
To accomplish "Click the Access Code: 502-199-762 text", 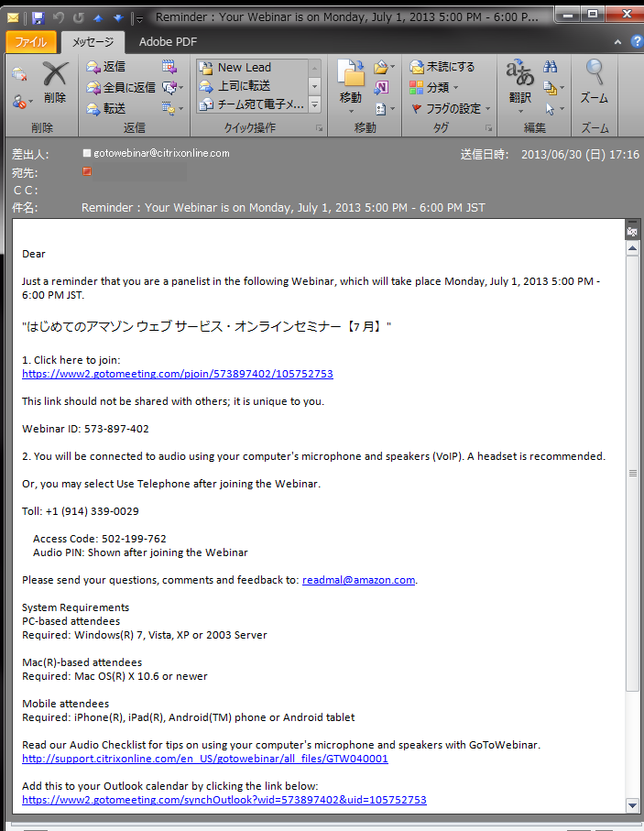I will tap(100, 539).
